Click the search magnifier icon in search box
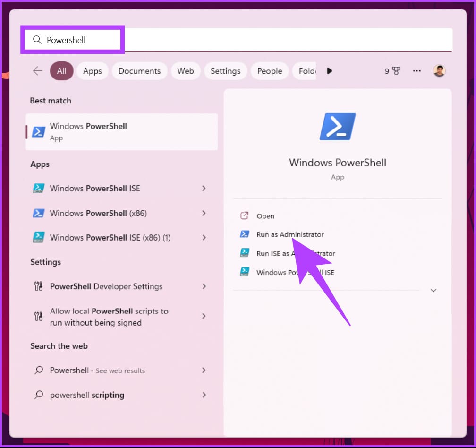The height and width of the screenshot is (448, 476). click(37, 40)
